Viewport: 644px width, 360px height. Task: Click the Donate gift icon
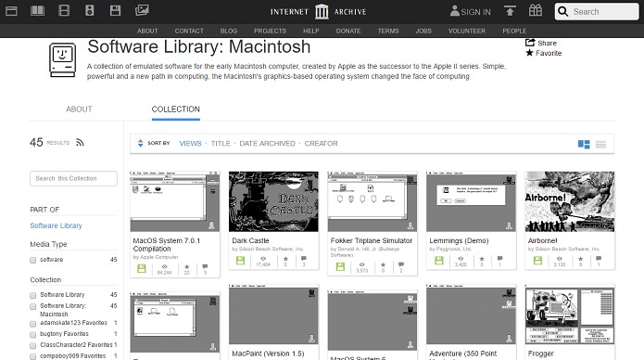(x=536, y=10)
